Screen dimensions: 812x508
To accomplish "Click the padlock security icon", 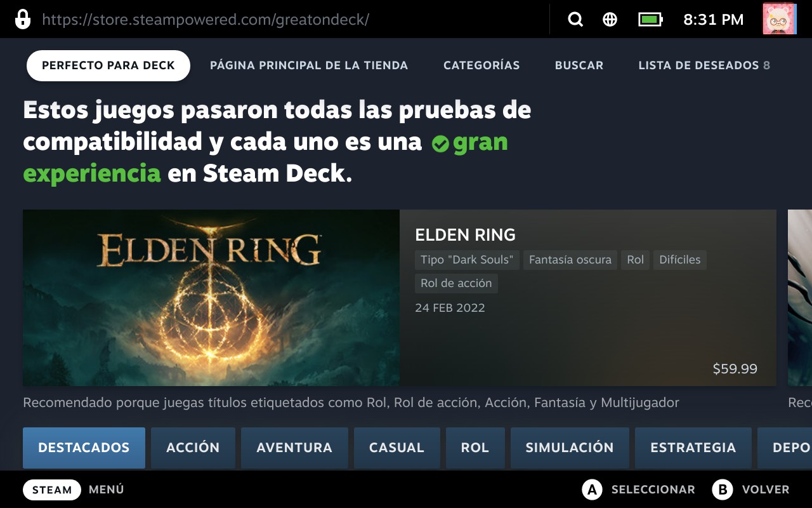I will point(22,19).
